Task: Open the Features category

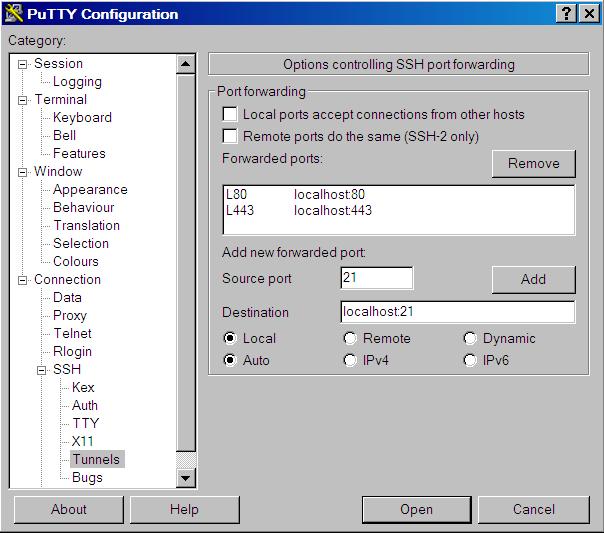Action: [79, 153]
